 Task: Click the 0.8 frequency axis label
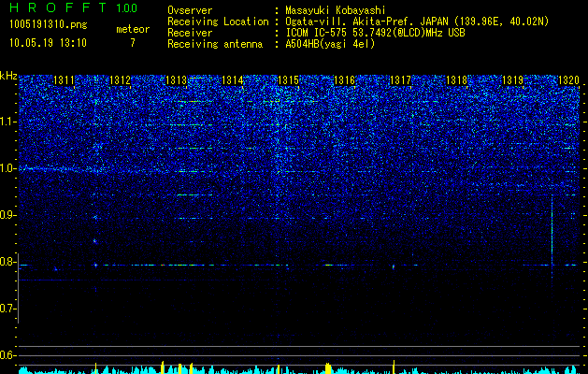8,262
